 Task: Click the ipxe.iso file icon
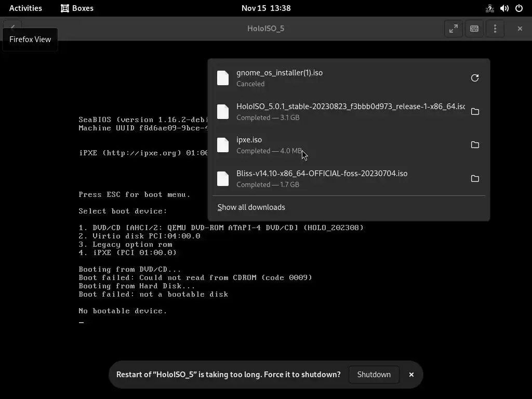tap(223, 145)
